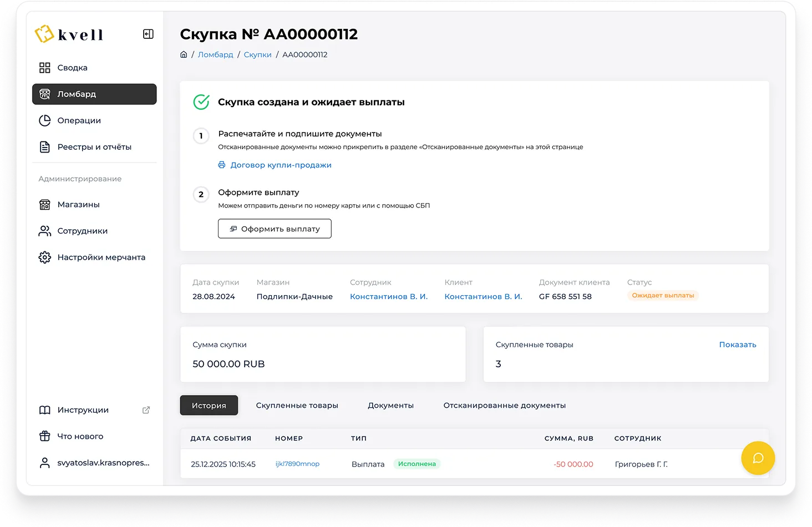Image resolution: width=812 pixels, height=527 pixels.
Task: Click the kvell logo
Action: tap(69, 34)
